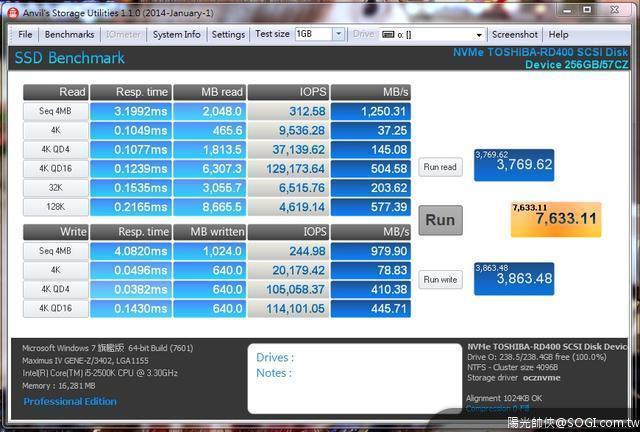Screen dimensions: 640x432
Task: Open the File menu
Action: [x=25, y=34]
